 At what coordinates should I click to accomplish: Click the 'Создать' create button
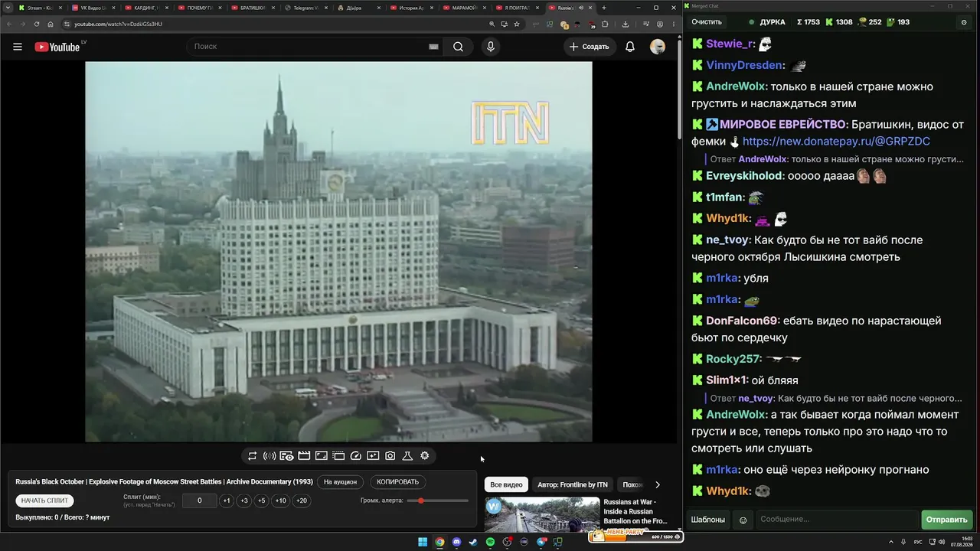[x=588, y=47]
